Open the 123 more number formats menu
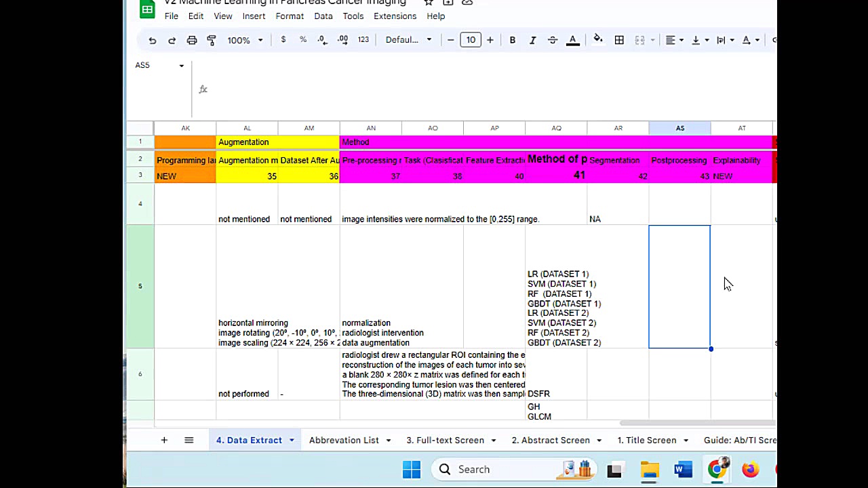 tap(363, 40)
